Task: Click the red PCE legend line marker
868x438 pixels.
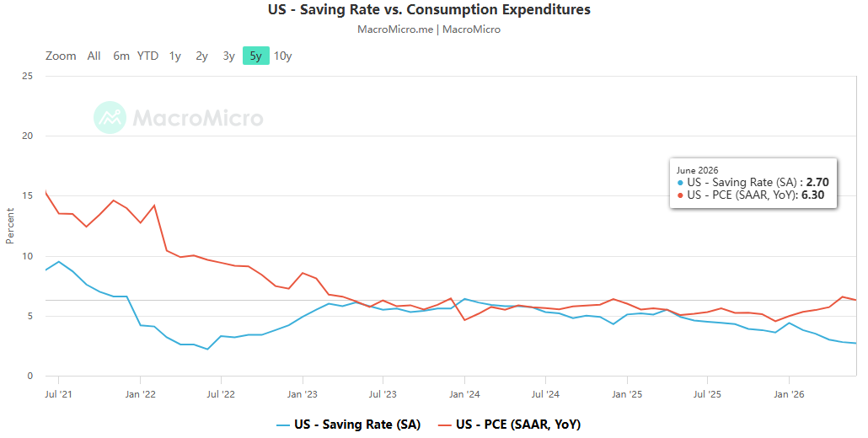Action: pos(444,425)
